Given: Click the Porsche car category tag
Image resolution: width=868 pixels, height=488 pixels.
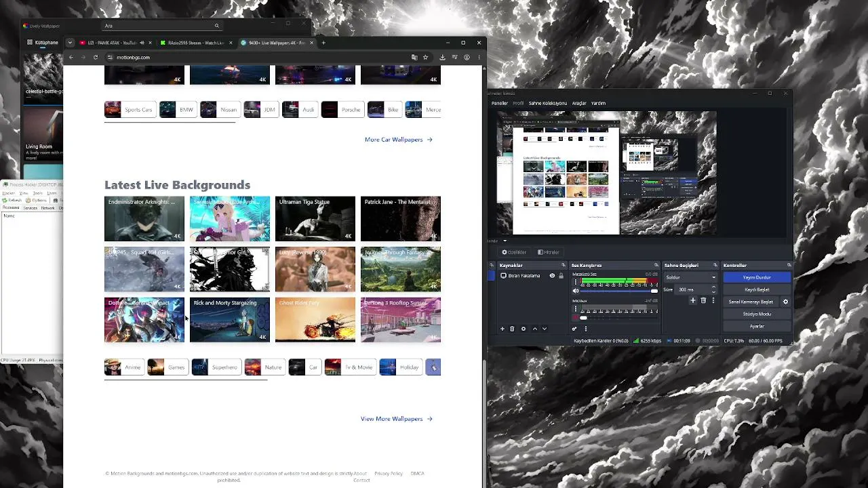Looking at the screenshot, I should click(x=342, y=109).
